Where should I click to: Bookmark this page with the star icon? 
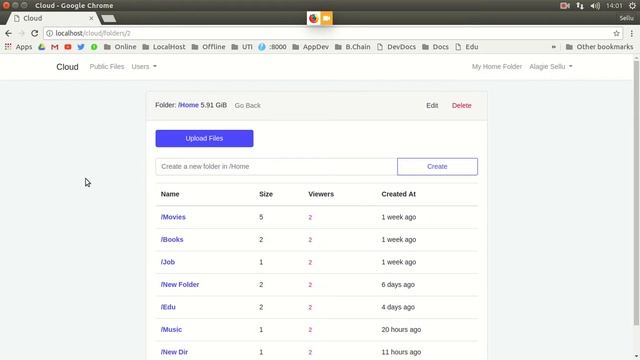tap(616, 33)
